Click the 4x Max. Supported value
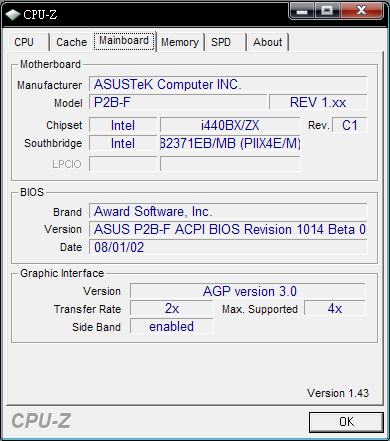Screen dimensions: 390x441 pyautogui.click(x=335, y=308)
